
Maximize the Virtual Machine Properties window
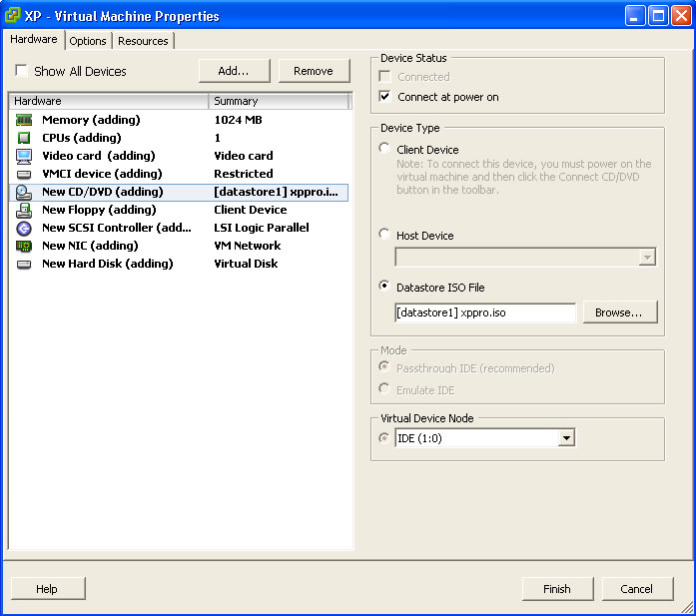click(x=658, y=16)
